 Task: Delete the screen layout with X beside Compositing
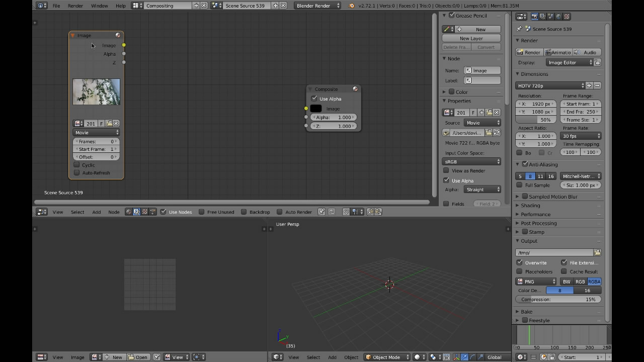tap(204, 6)
